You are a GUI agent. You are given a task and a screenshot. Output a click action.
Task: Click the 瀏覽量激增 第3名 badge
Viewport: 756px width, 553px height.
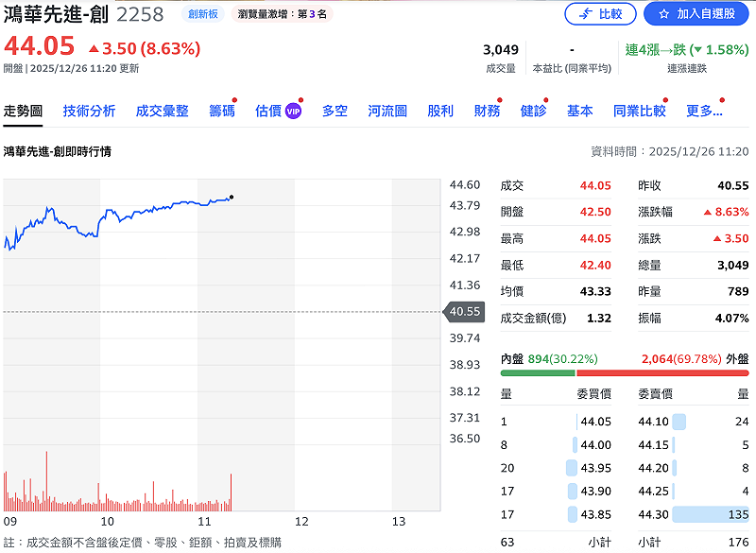pyautogui.click(x=283, y=14)
